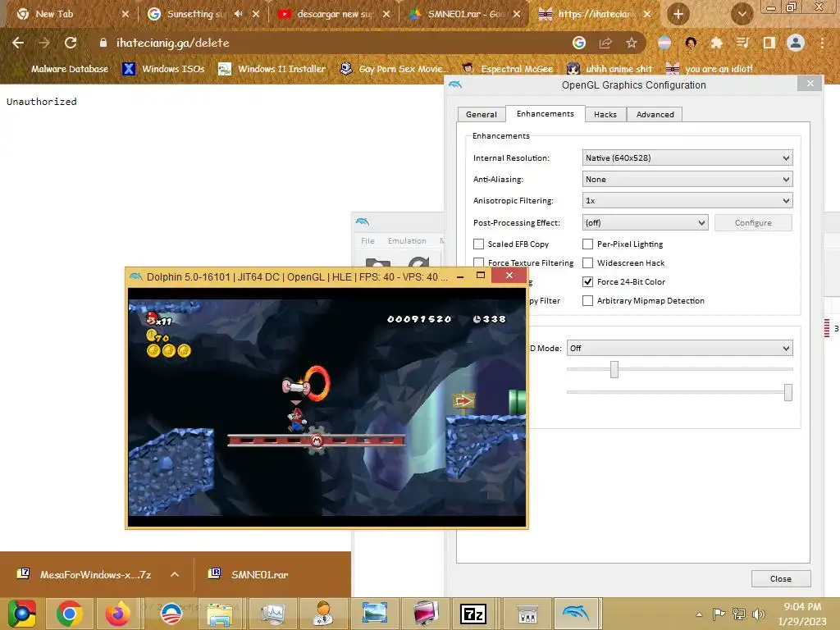This screenshot has height=630, width=840.
Task: Open Anisotropic Filtering dropdown
Action: click(687, 201)
